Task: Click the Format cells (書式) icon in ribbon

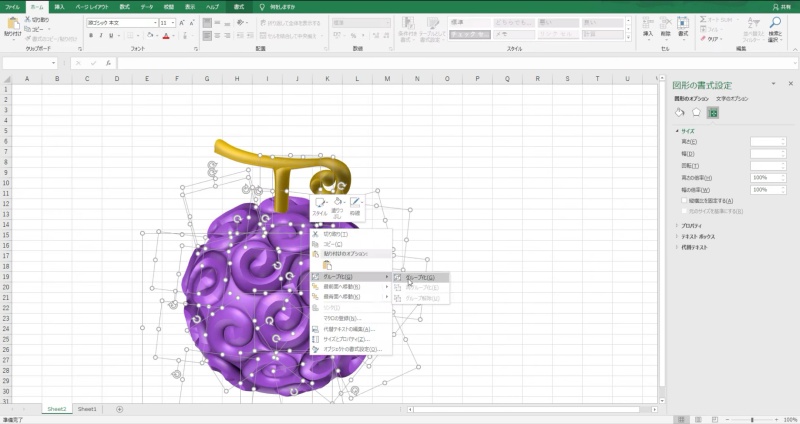Action: click(683, 23)
